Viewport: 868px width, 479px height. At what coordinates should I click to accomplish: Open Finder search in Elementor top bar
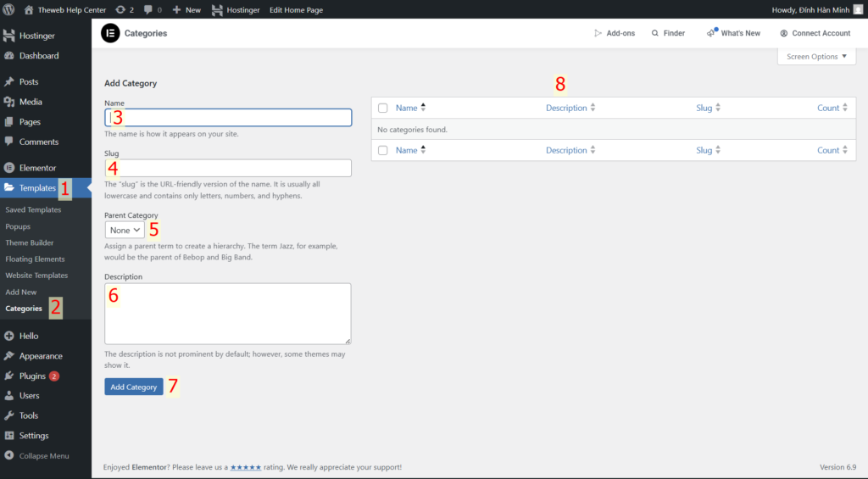click(x=668, y=33)
